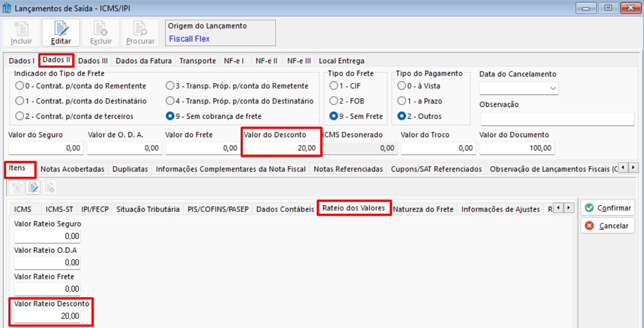Click the Valor de O. D. A. field
The image size is (644, 328).
click(124, 148)
